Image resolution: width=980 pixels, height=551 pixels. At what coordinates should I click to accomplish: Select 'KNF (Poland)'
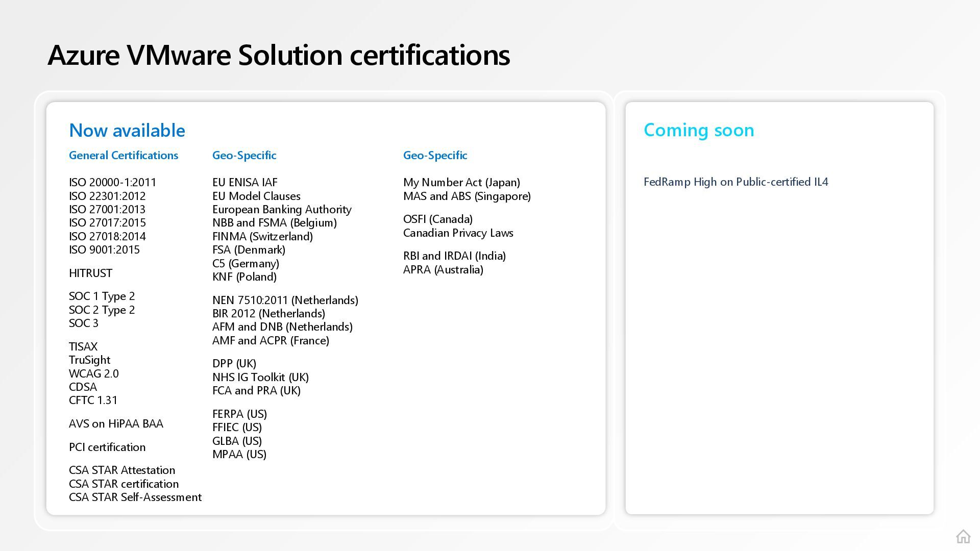click(244, 277)
